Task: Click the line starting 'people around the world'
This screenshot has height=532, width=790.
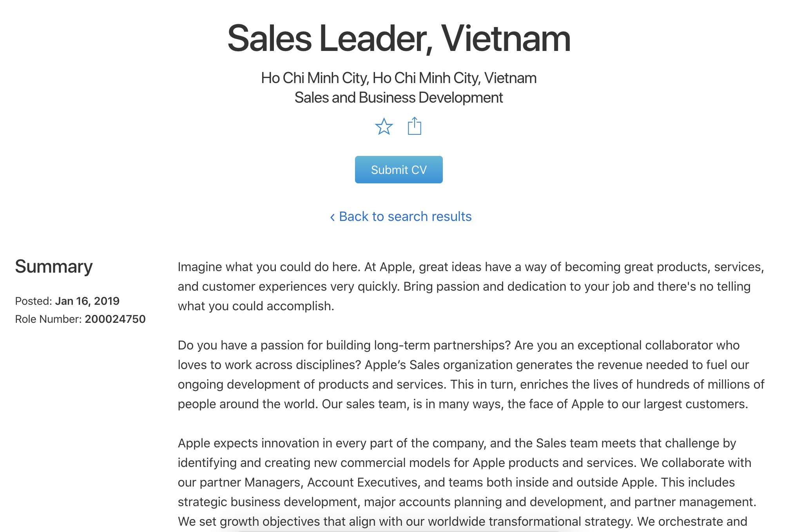Action: (x=463, y=404)
